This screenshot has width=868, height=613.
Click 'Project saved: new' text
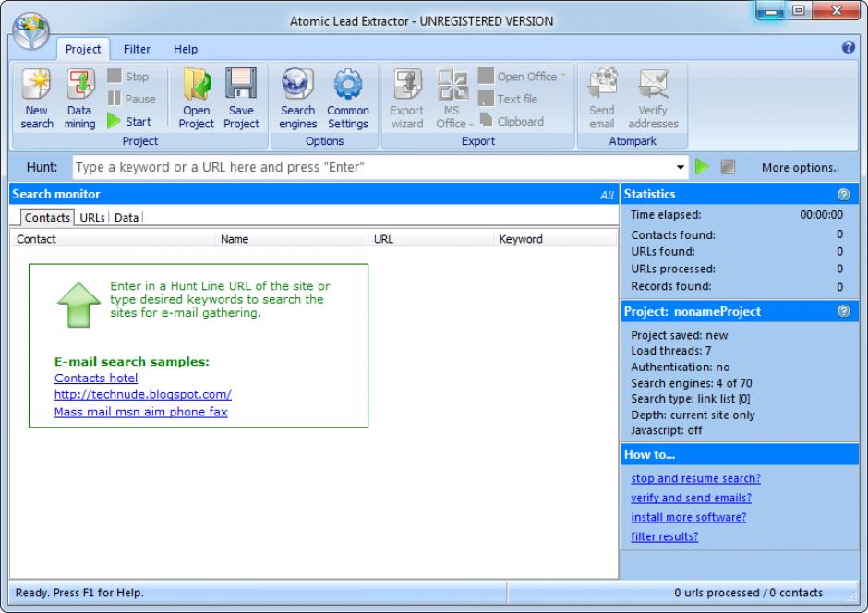(680, 335)
